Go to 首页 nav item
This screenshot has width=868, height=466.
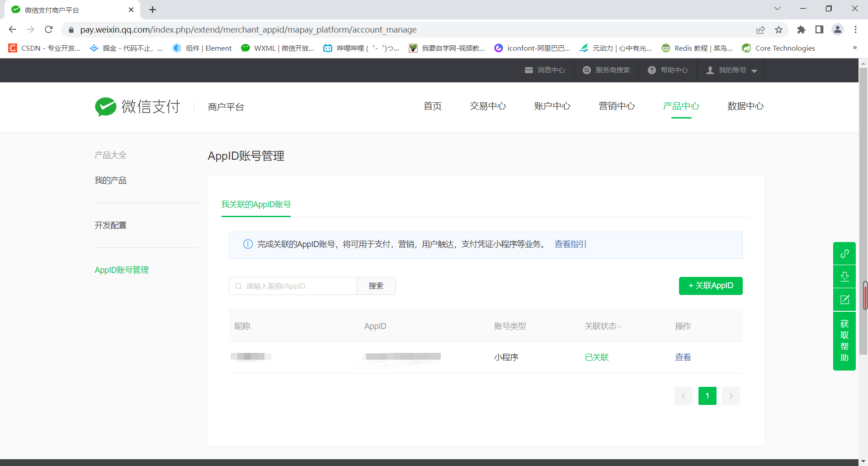coord(433,106)
